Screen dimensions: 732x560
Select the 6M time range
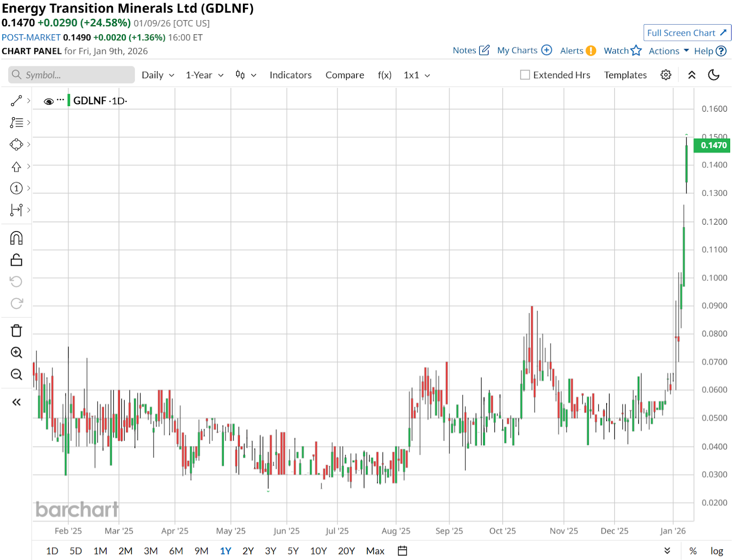pos(176,551)
